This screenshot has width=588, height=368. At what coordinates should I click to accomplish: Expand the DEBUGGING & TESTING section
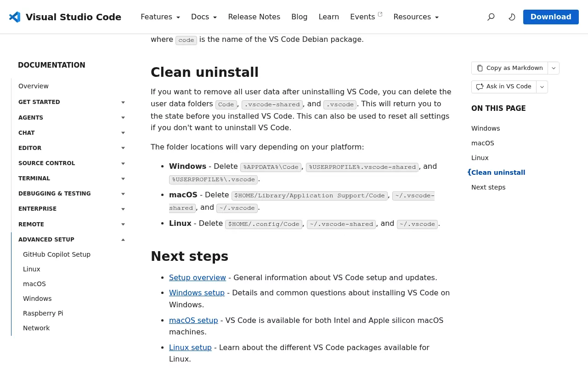pyautogui.click(x=72, y=194)
